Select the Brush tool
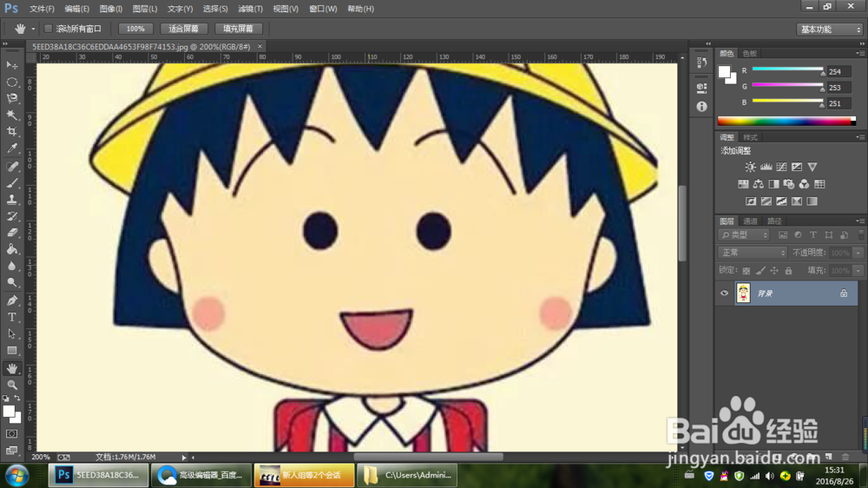Viewport: 868px width, 488px height. tap(11, 183)
